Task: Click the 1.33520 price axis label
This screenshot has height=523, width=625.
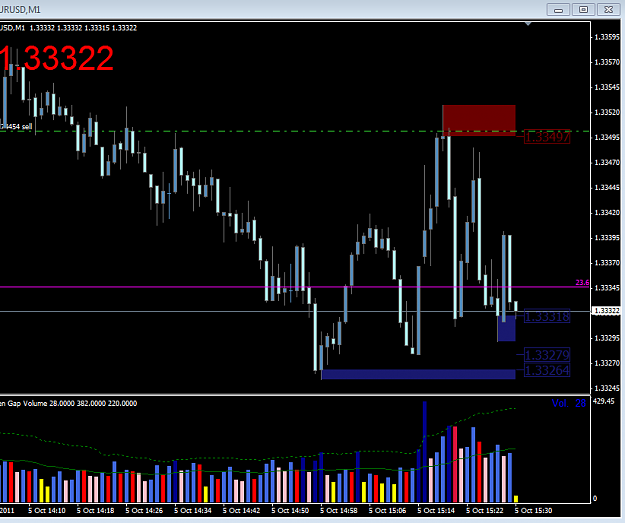Action: click(607, 112)
